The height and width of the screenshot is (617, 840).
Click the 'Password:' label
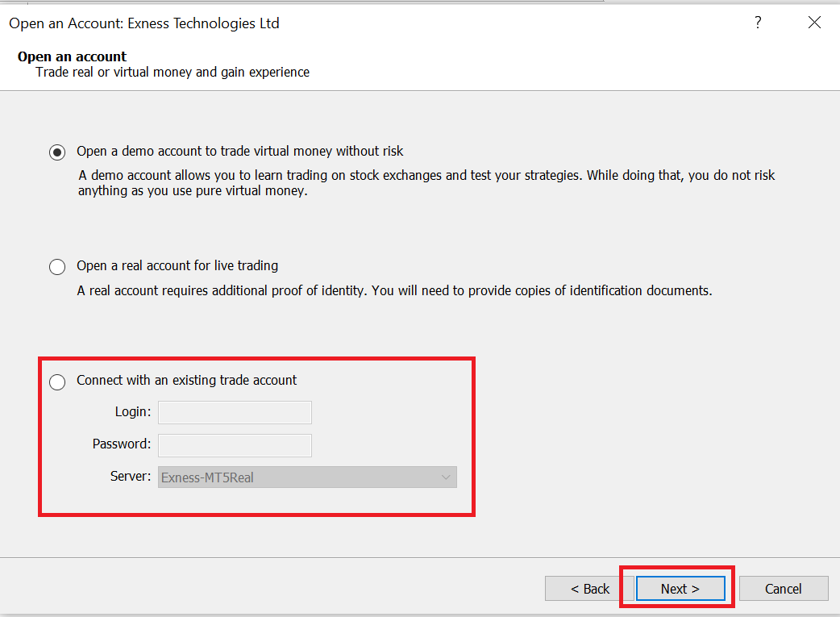pyautogui.click(x=122, y=444)
